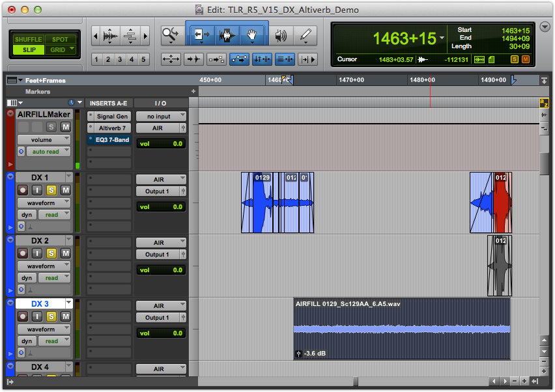The height and width of the screenshot is (392, 555).
Task: Mute the AIRFILLMaker track
Action: 65,126
